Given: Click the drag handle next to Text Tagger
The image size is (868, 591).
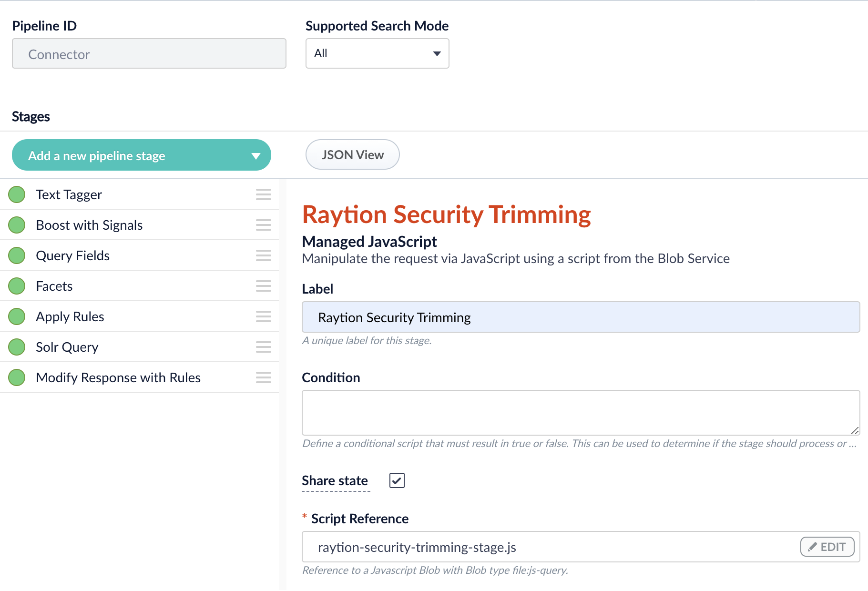Looking at the screenshot, I should click(x=263, y=194).
